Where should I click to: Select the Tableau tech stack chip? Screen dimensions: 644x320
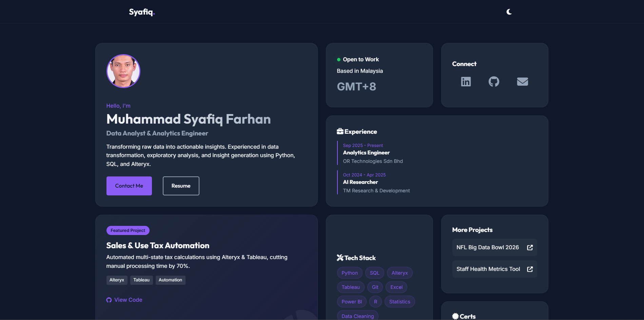pyautogui.click(x=351, y=287)
